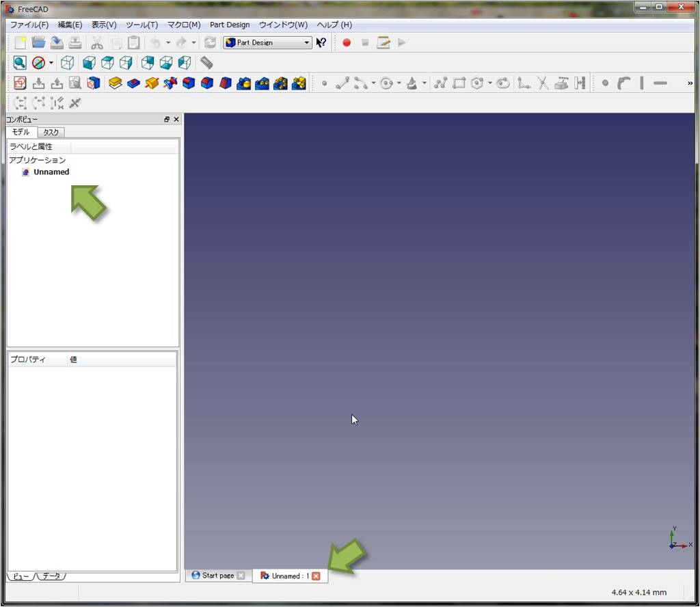The height and width of the screenshot is (607, 700).
Task: Switch to Rear view cube icon
Action: click(x=148, y=63)
